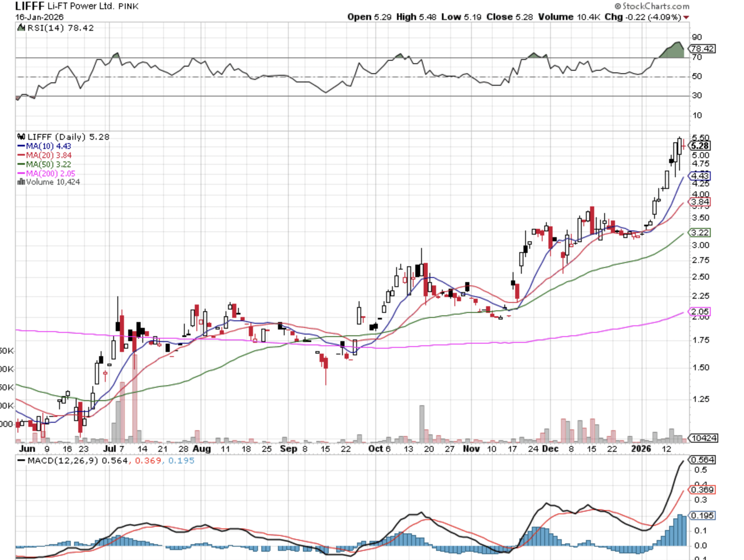
Task: Select the MA(20) 3.84 legend label
Action: [48, 155]
